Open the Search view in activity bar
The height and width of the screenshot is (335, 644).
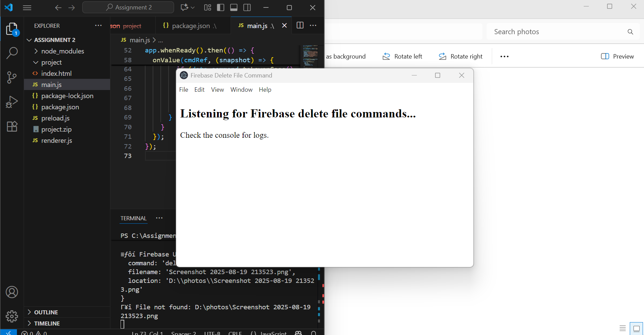pyautogui.click(x=12, y=53)
